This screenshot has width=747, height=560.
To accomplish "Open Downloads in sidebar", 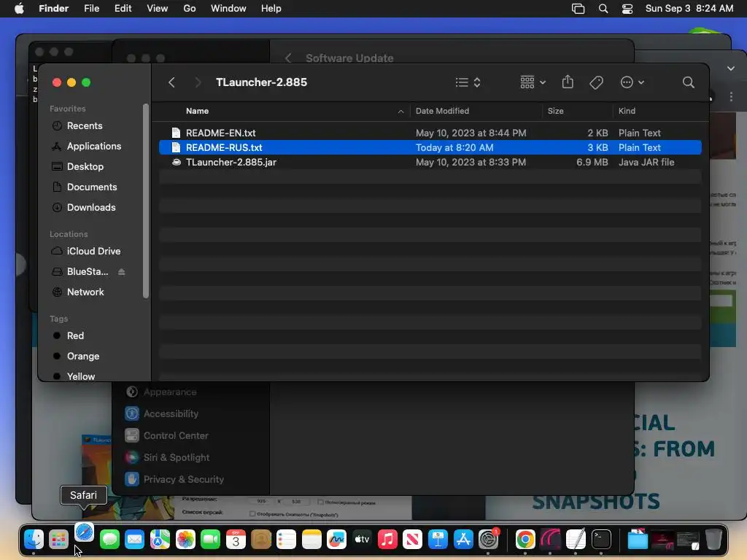I will click(x=91, y=208).
